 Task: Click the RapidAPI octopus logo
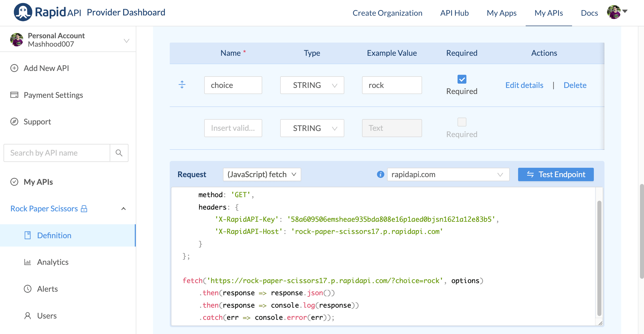(x=23, y=12)
